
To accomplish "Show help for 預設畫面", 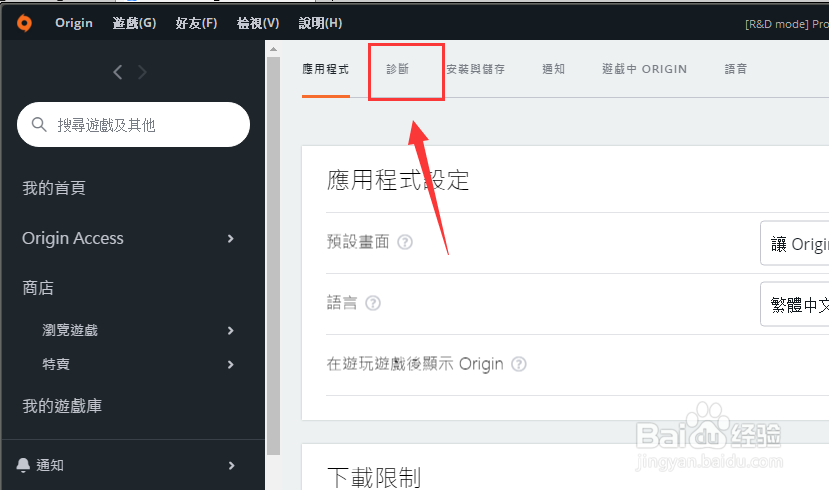I will (x=405, y=242).
